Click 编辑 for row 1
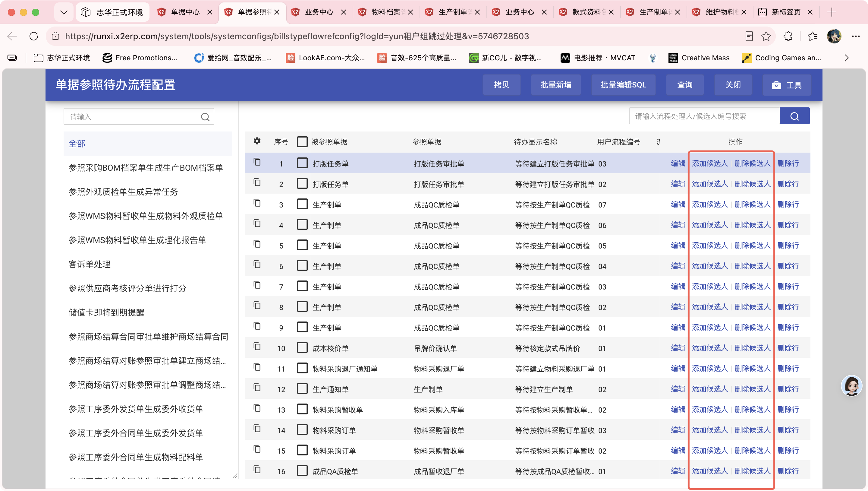This screenshot has height=491, width=868. pyautogui.click(x=678, y=163)
